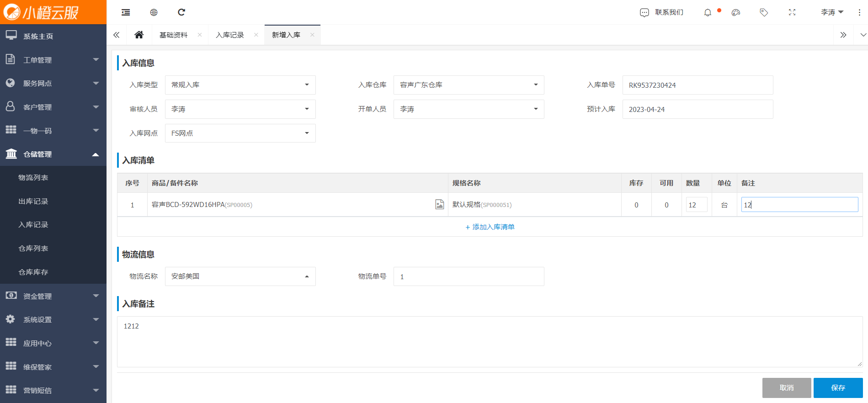Expand 维保管家 in the sidebar
The width and height of the screenshot is (868, 403).
click(x=53, y=367)
